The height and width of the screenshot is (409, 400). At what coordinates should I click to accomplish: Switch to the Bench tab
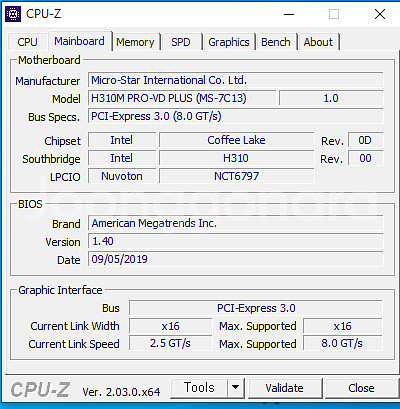point(276,42)
